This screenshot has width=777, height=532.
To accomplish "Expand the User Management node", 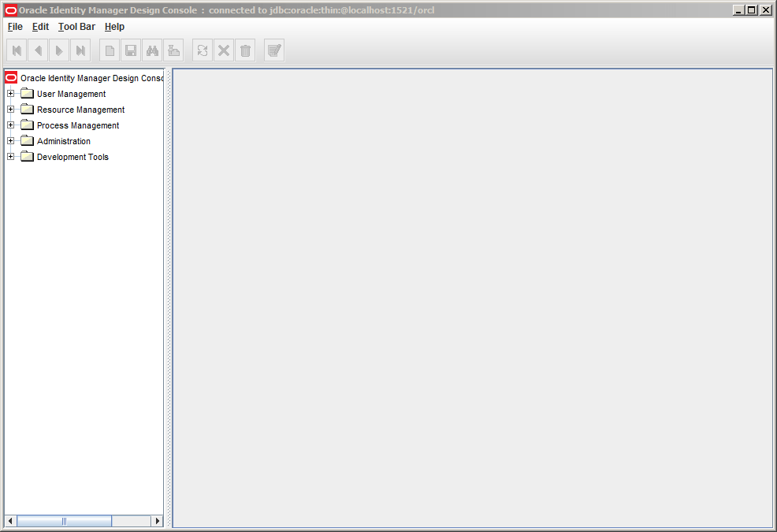I will [10, 93].
